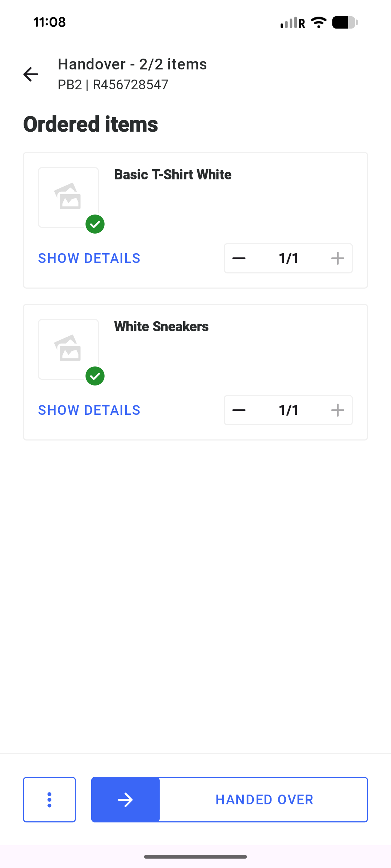This screenshot has height=868, width=391.
Task: Decrease Basic T-Shirt White quantity
Action: click(x=239, y=258)
